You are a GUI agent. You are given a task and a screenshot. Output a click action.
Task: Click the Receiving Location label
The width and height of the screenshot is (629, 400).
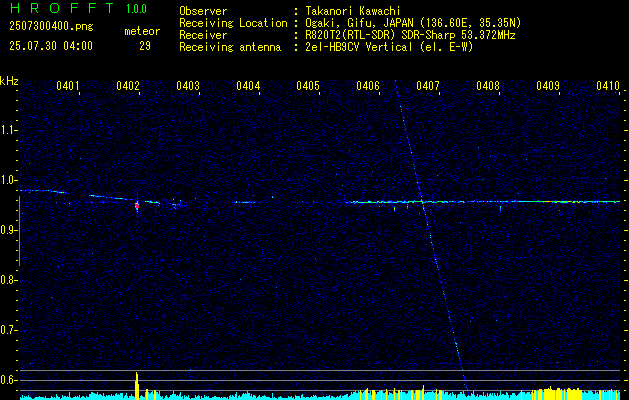coord(233,23)
